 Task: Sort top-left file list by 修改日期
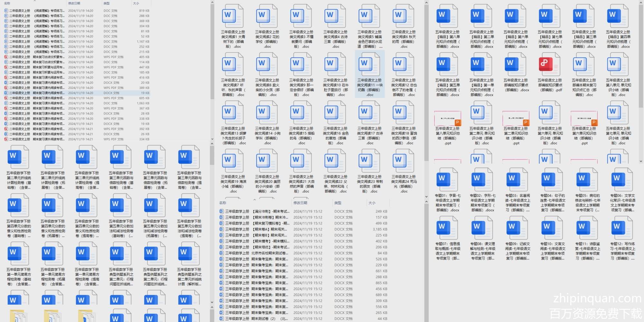[74, 3]
